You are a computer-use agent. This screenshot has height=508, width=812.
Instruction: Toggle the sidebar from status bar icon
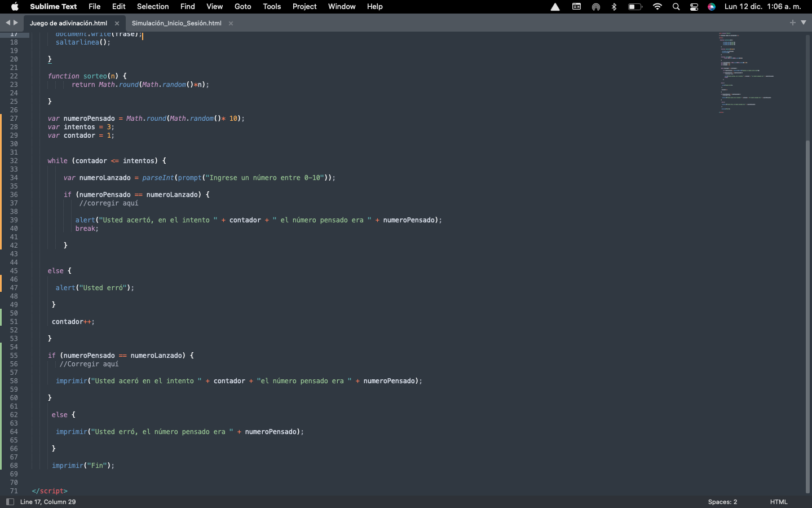click(x=10, y=502)
